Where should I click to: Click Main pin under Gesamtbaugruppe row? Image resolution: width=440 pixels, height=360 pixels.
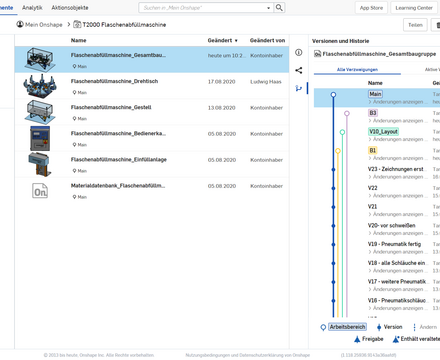(x=80, y=66)
